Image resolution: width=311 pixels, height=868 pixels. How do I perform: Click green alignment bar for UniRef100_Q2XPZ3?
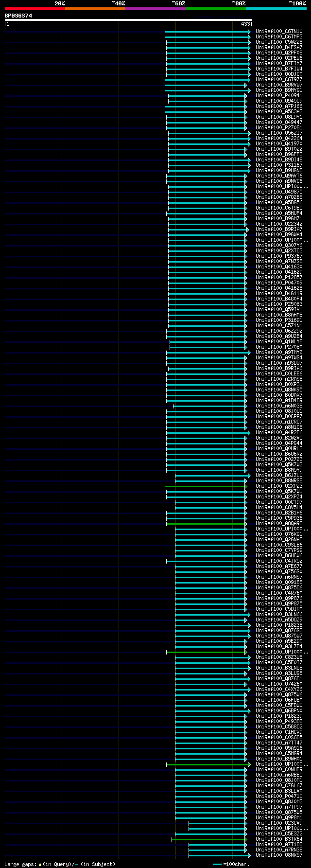[x=206, y=486]
